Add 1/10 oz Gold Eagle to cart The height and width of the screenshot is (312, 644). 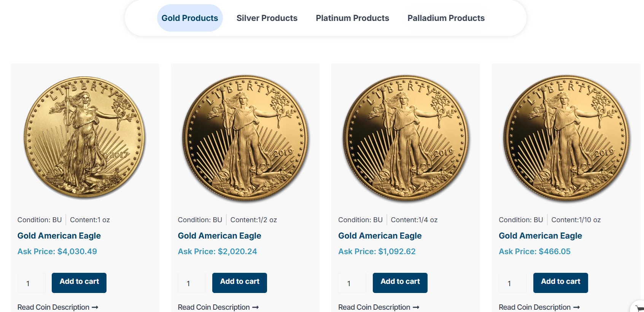(561, 282)
